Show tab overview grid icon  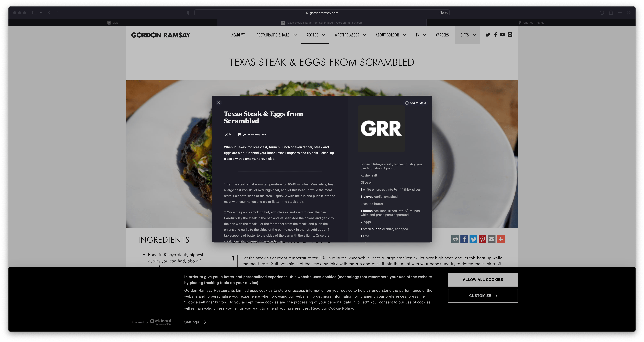[629, 12]
